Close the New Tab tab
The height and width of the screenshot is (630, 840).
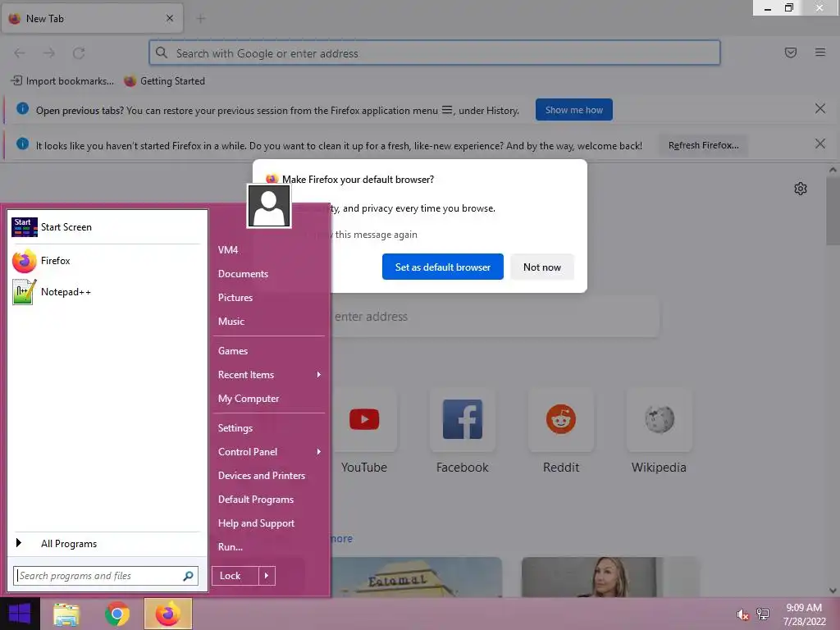[170, 18]
